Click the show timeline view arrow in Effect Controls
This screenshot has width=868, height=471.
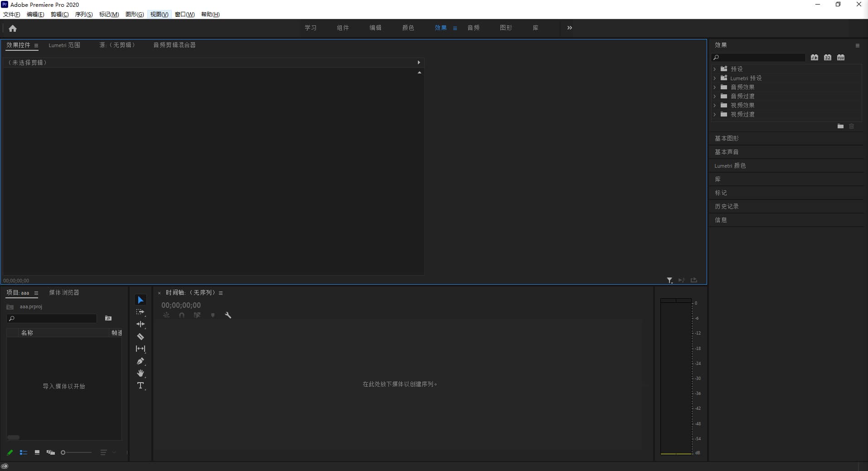click(x=418, y=63)
